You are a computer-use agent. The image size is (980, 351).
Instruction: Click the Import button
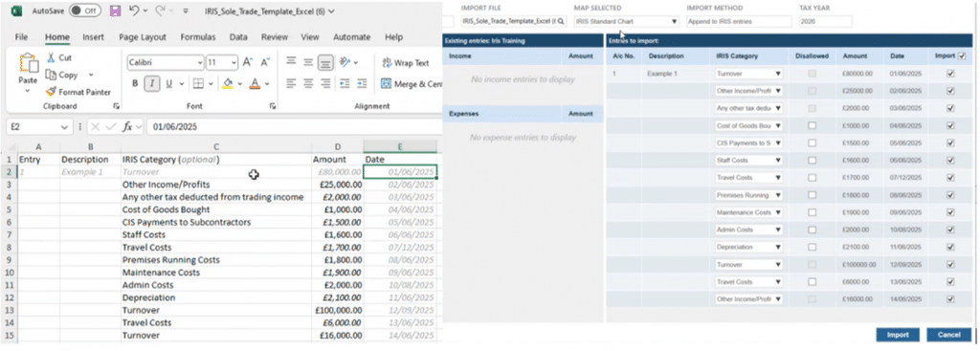click(x=898, y=335)
